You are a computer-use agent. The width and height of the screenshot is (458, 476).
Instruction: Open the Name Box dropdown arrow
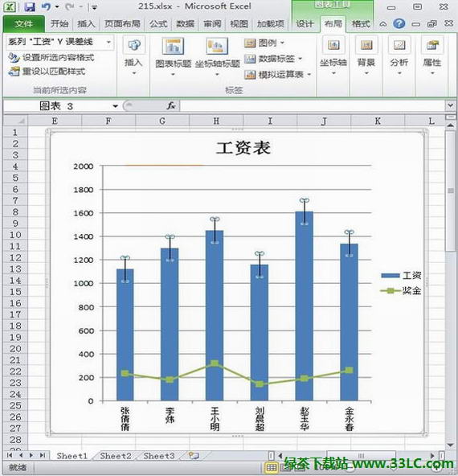(115, 106)
